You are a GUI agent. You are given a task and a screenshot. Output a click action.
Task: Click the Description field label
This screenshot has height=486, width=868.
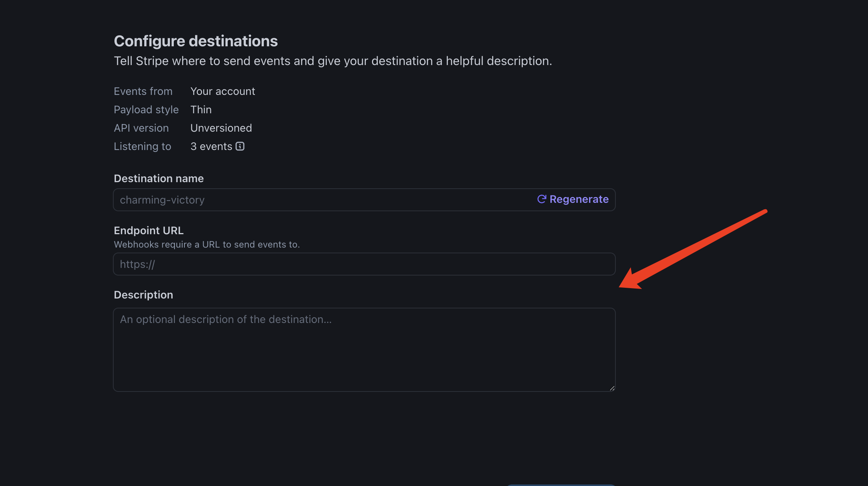[x=144, y=295]
